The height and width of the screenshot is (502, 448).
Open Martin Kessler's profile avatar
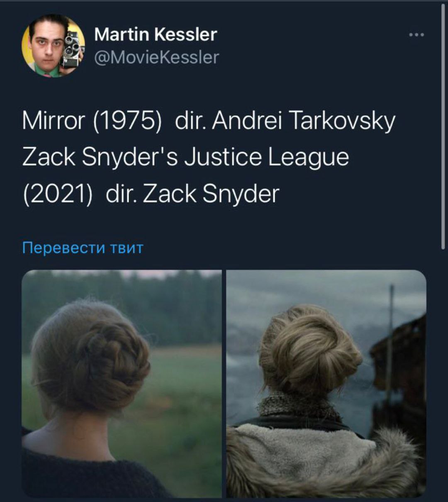coord(53,46)
